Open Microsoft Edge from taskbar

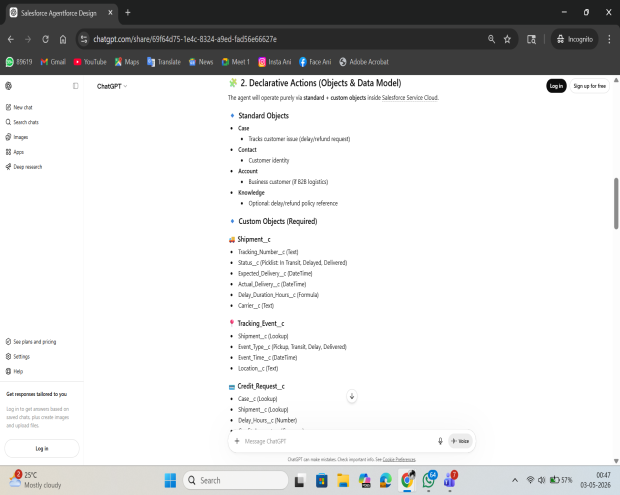tap(385, 480)
